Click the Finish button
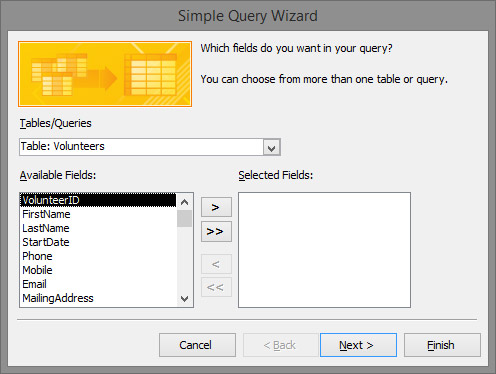 (442, 345)
